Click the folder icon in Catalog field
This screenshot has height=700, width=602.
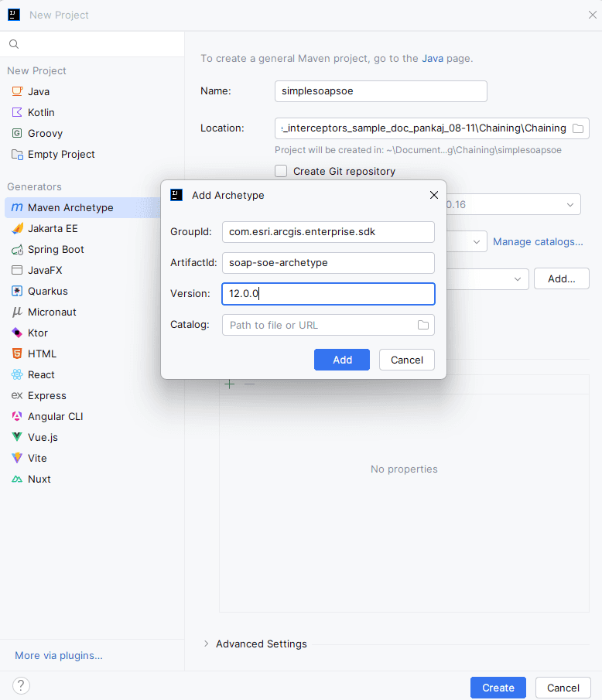422,325
